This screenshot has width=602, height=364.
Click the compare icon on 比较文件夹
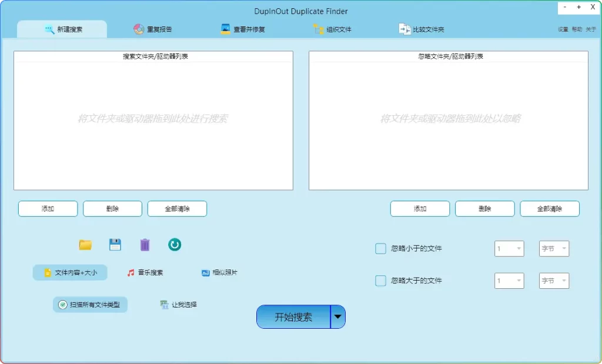click(404, 29)
